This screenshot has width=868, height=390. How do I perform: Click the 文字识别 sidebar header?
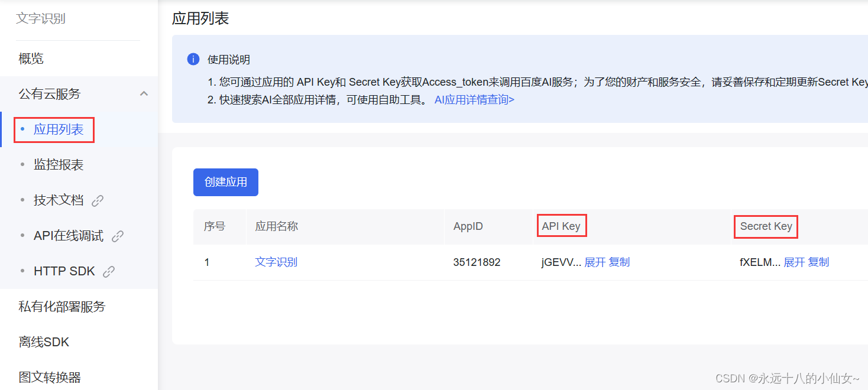pyautogui.click(x=41, y=18)
